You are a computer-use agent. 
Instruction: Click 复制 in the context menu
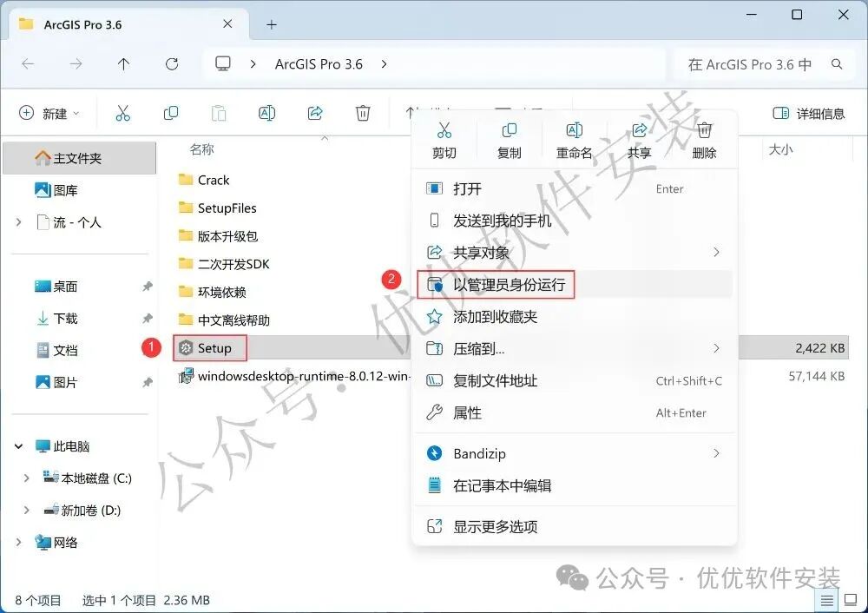point(509,141)
